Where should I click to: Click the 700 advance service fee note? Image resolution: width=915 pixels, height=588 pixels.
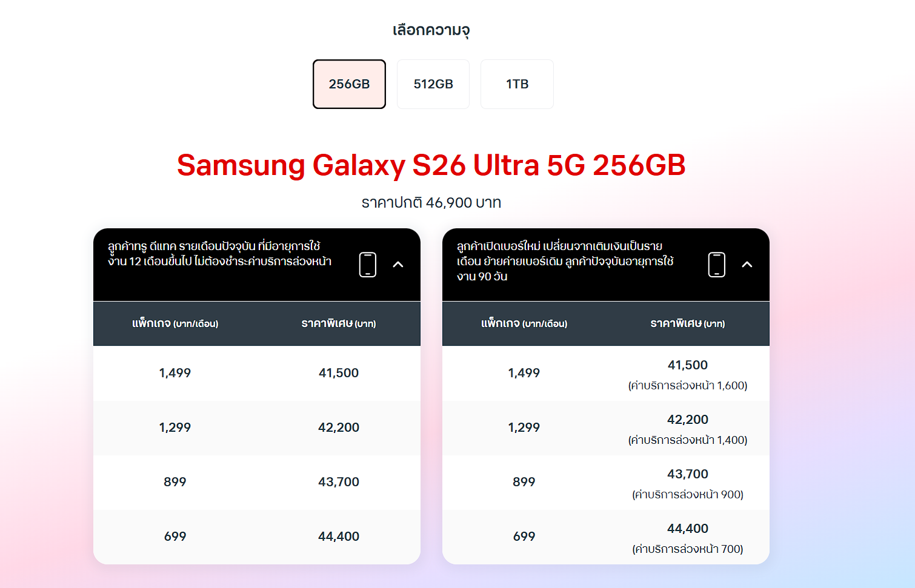687,549
